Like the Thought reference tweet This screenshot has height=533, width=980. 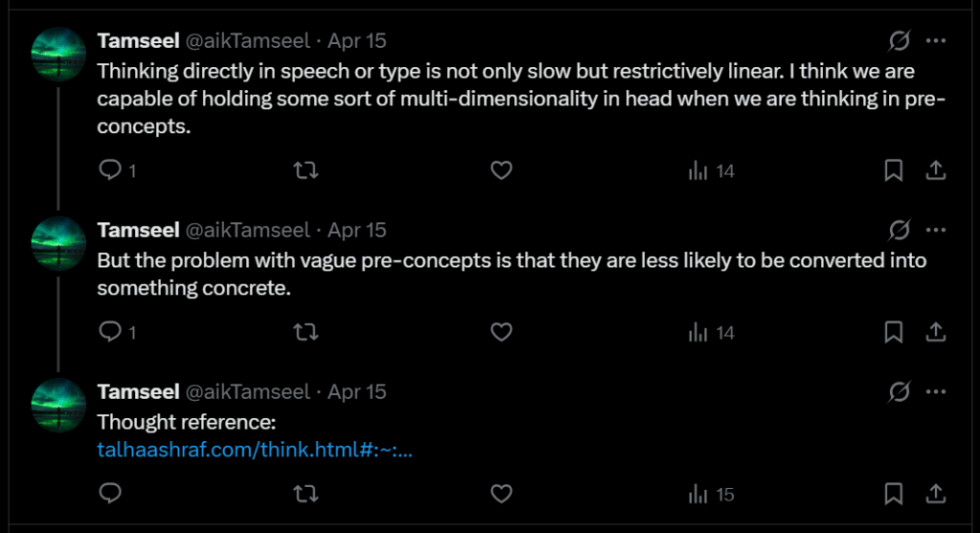[x=501, y=494]
